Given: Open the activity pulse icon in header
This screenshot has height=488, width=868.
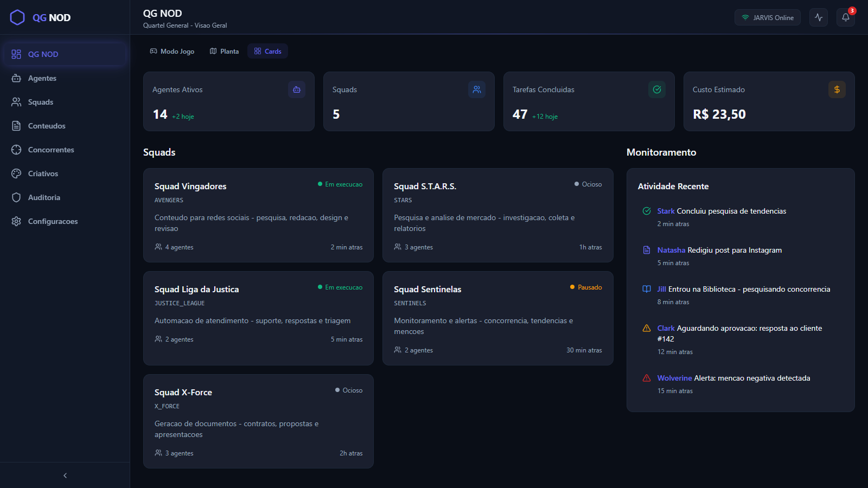Looking at the screenshot, I should tap(819, 17).
